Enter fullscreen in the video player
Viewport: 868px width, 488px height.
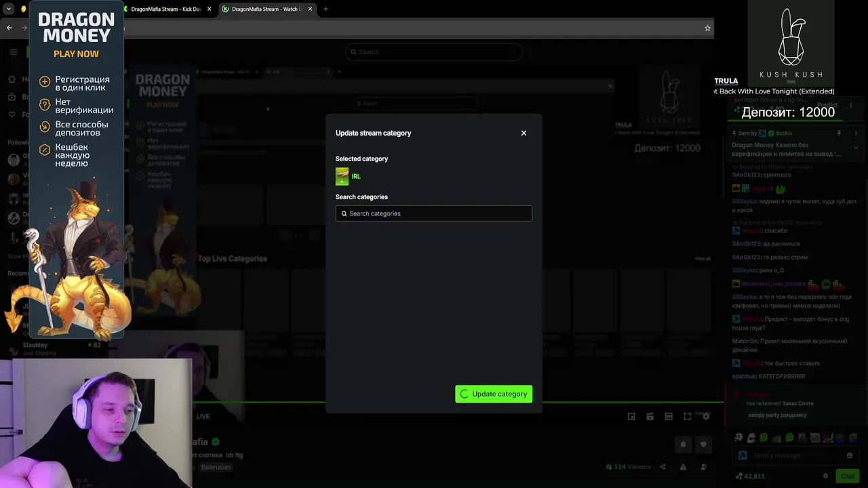click(687, 416)
